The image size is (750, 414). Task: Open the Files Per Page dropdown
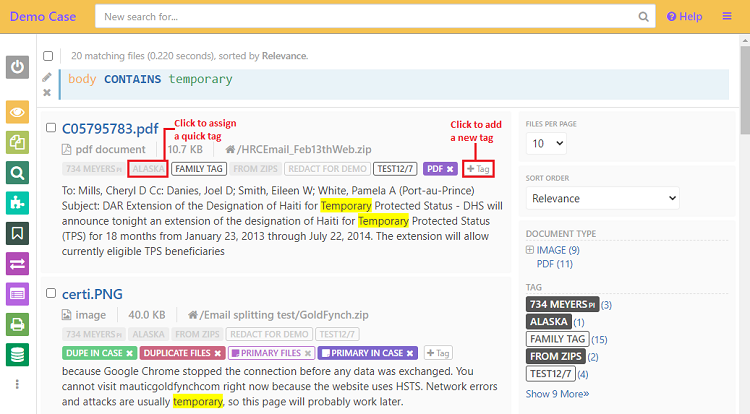point(546,143)
